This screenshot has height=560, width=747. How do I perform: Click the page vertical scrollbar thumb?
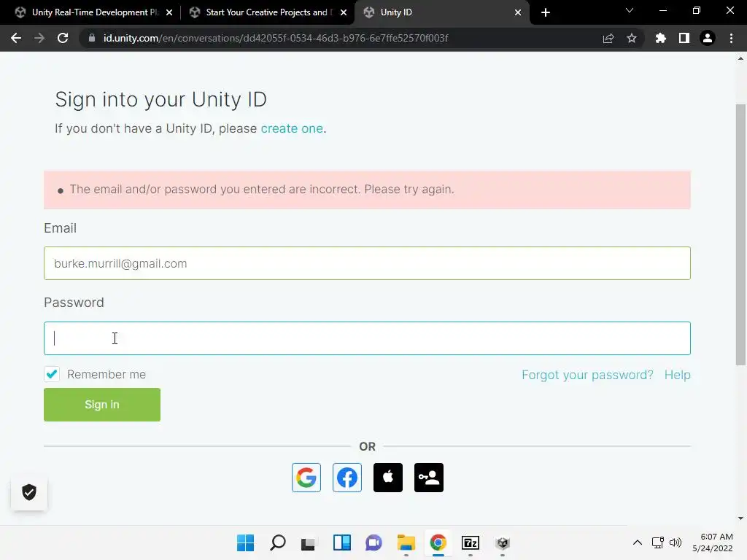tap(740, 234)
